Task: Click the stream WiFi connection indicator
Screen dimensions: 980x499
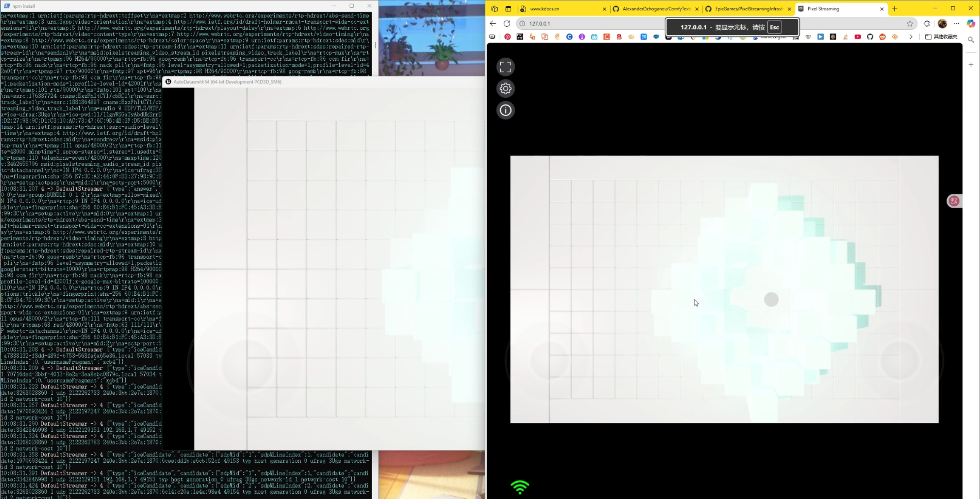Action: pos(520,487)
